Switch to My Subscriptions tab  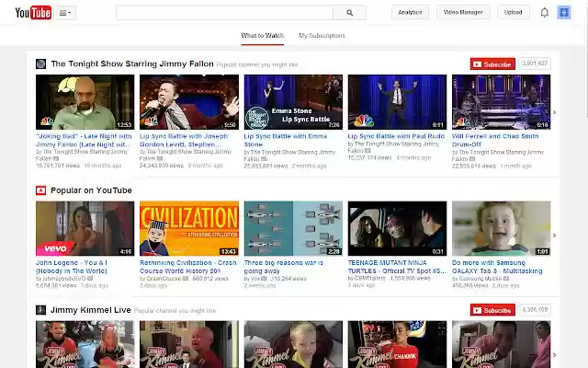point(322,36)
